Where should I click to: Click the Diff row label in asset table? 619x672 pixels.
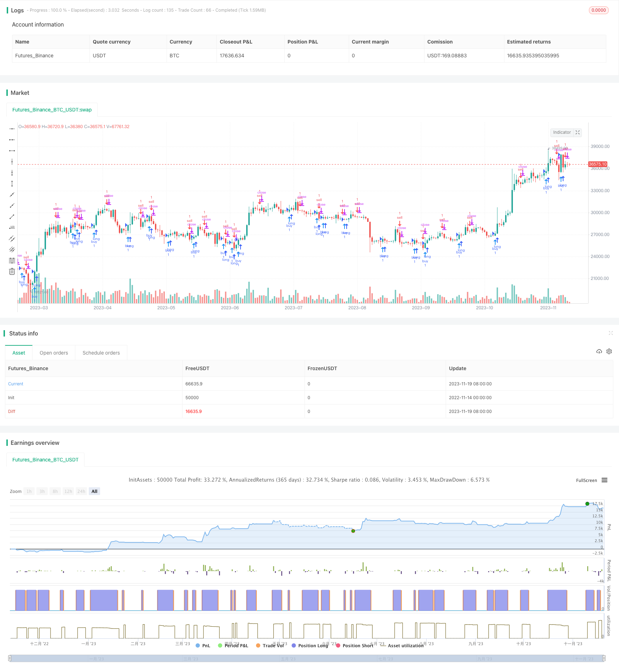[12, 411]
